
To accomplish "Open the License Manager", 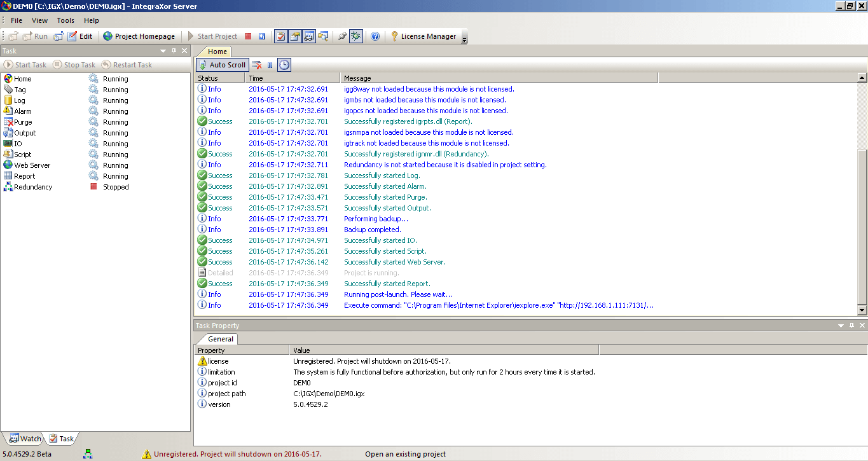I will click(x=423, y=36).
